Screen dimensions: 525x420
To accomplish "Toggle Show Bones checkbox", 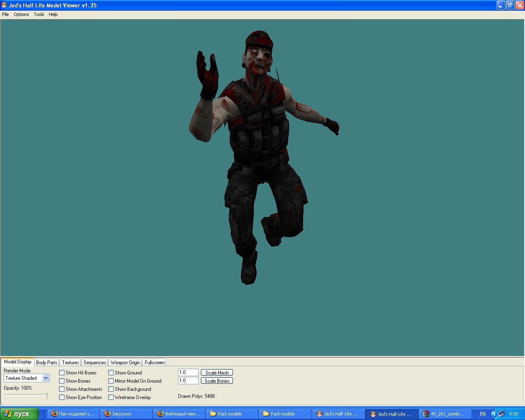I will click(62, 381).
